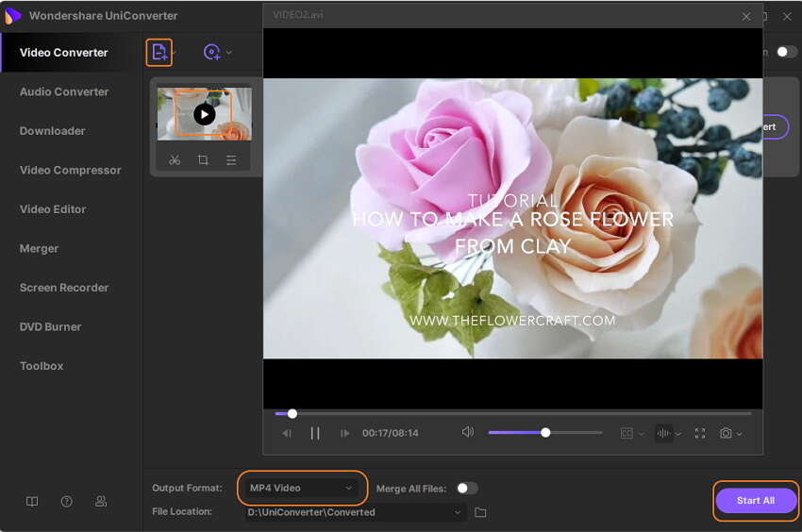Take a snapshot with the camera icon
Viewport: 802px width, 532px height.
coord(726,434)
